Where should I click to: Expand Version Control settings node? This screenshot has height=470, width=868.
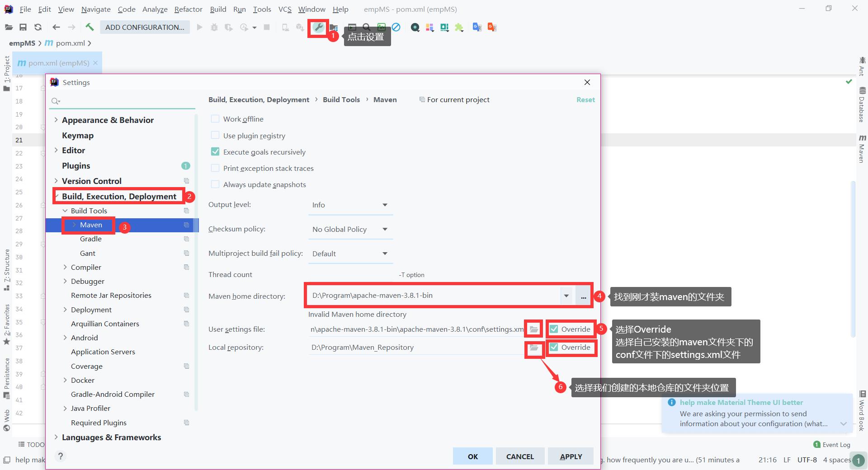(56, 181)
